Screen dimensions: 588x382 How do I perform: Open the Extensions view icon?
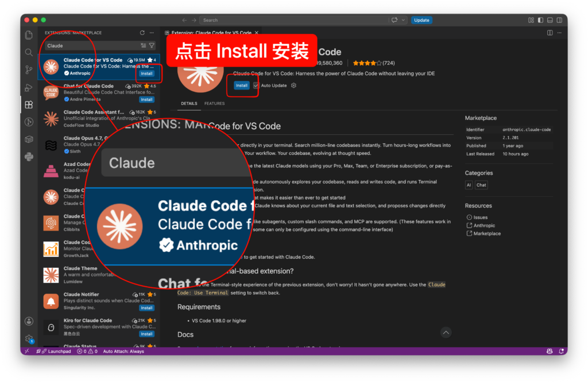29,104
